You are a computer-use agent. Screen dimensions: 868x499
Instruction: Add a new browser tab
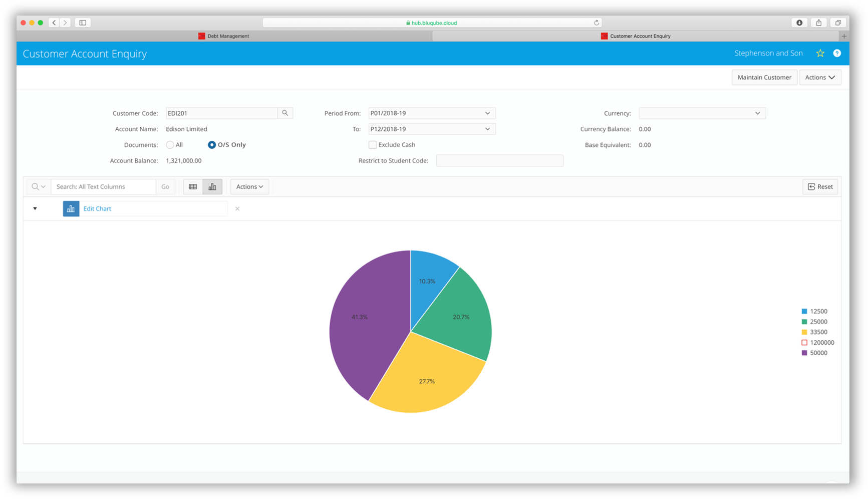(844, 36)
